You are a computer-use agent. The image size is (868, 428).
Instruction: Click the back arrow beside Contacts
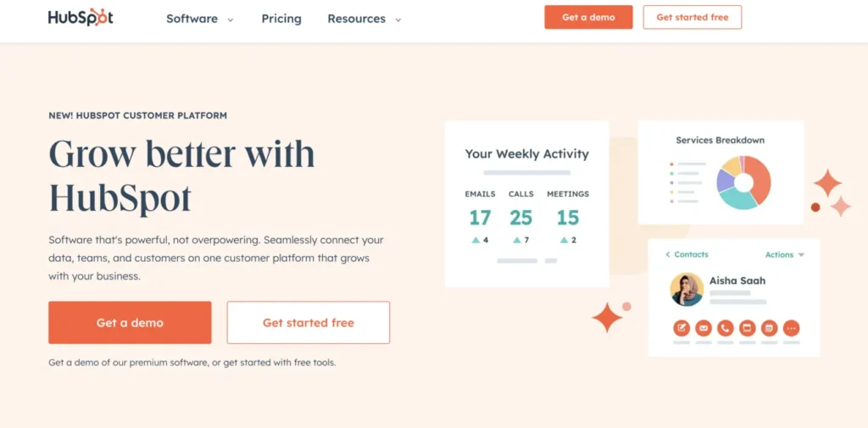coord(668,255)
